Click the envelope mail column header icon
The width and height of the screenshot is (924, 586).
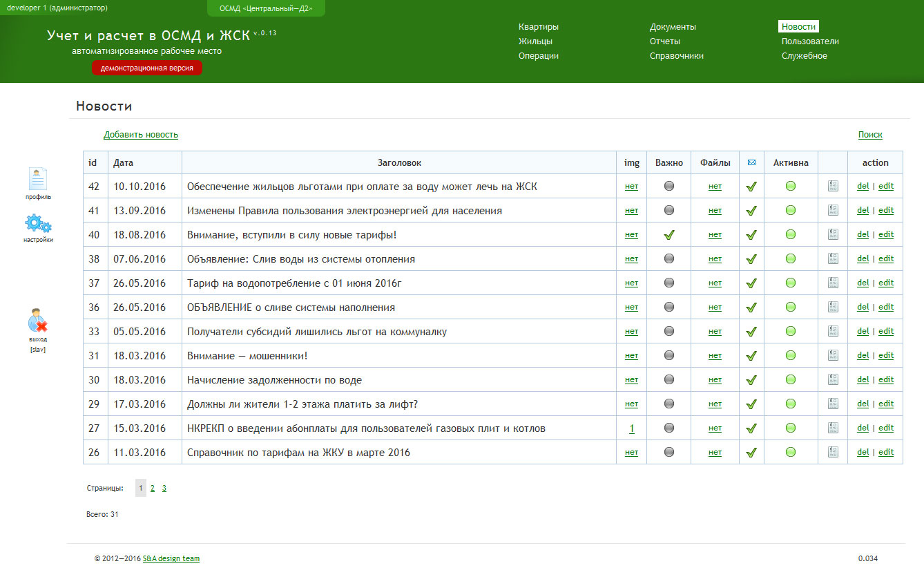[x=751, y=162]
